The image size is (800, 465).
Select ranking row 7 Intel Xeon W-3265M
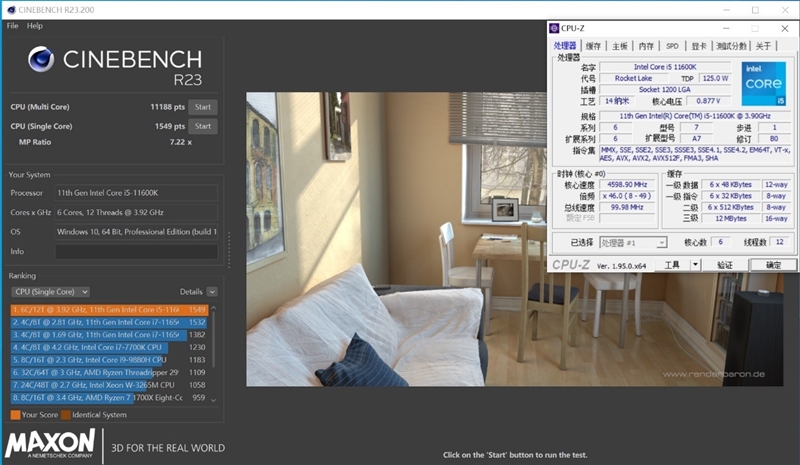109,385
